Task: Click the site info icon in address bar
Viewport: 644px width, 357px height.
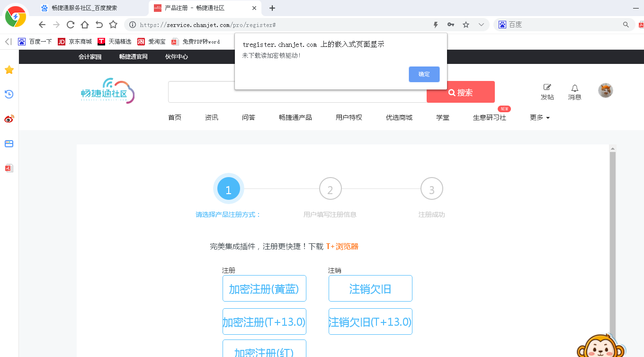Action: [133, 25]
